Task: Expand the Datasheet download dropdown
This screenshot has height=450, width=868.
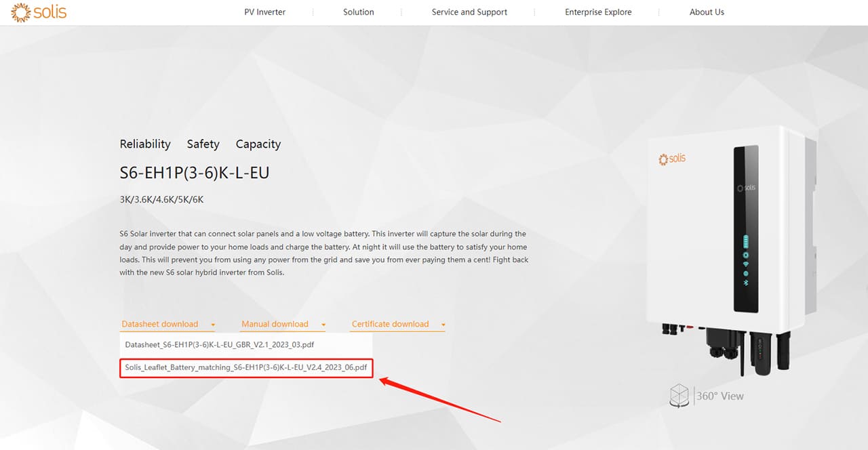Action: tap(168, 324)
